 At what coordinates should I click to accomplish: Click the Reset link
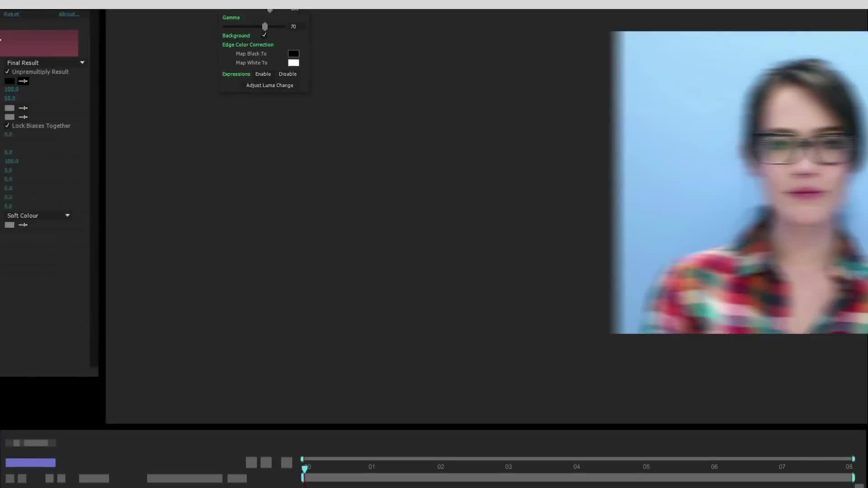point(11,14)
